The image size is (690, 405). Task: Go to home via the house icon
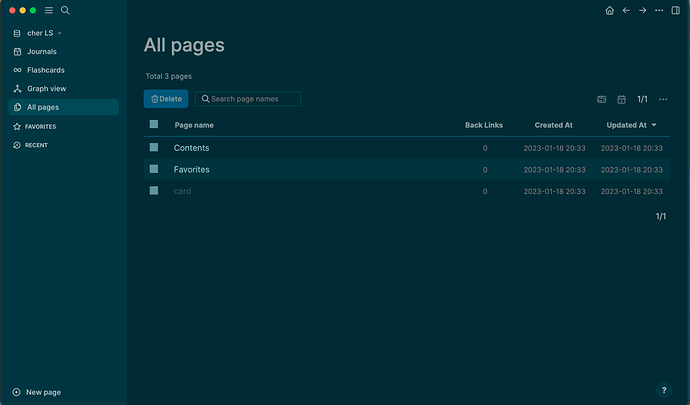(x=609, y=10)
